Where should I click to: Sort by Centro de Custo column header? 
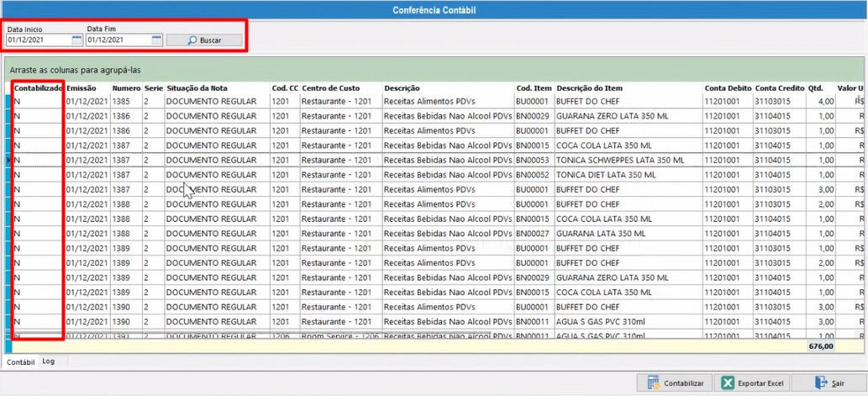[340, 88]
